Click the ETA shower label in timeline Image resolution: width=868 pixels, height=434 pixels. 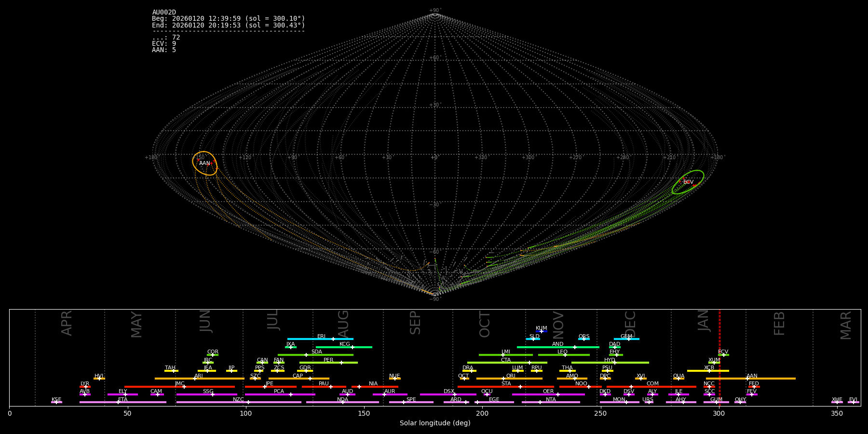123,400
